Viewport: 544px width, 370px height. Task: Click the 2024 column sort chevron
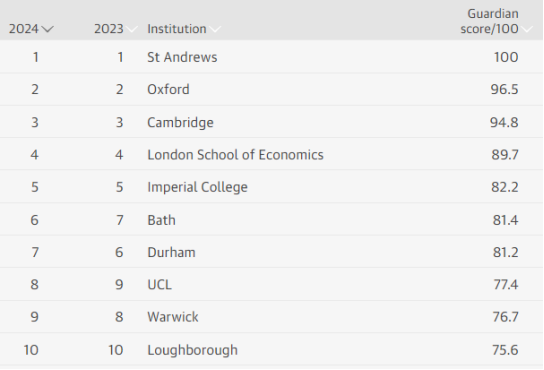(47, 29)
